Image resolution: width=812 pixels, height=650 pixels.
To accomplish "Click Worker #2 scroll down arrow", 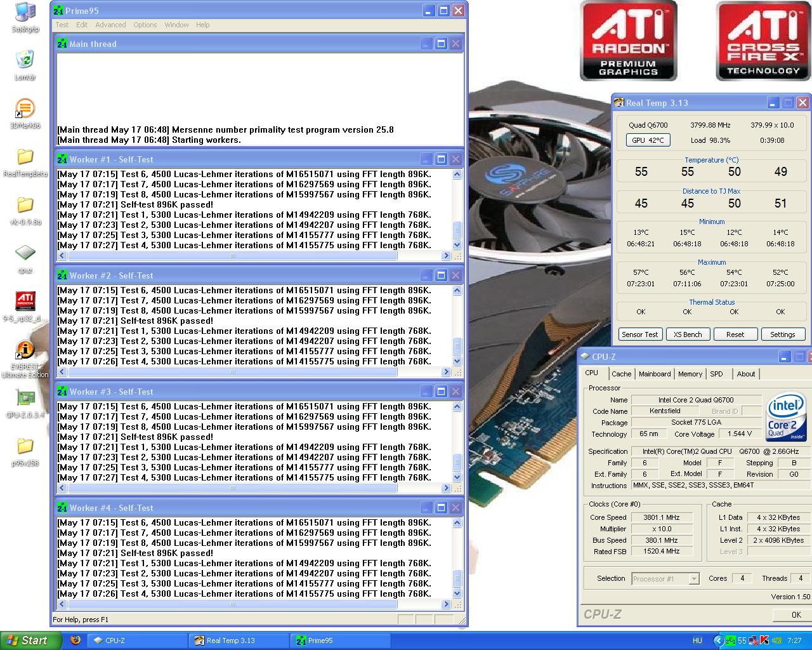I will [457, 361].
